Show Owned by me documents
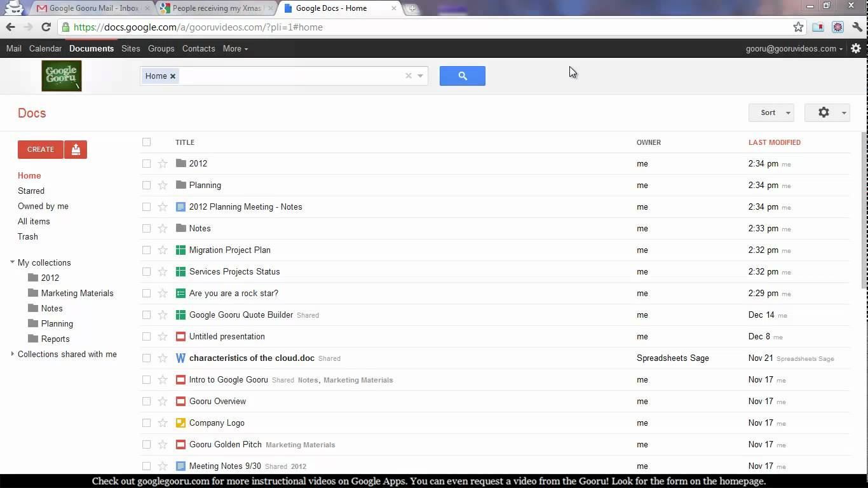Screen dimensions: 868x488 click(43, 206)
